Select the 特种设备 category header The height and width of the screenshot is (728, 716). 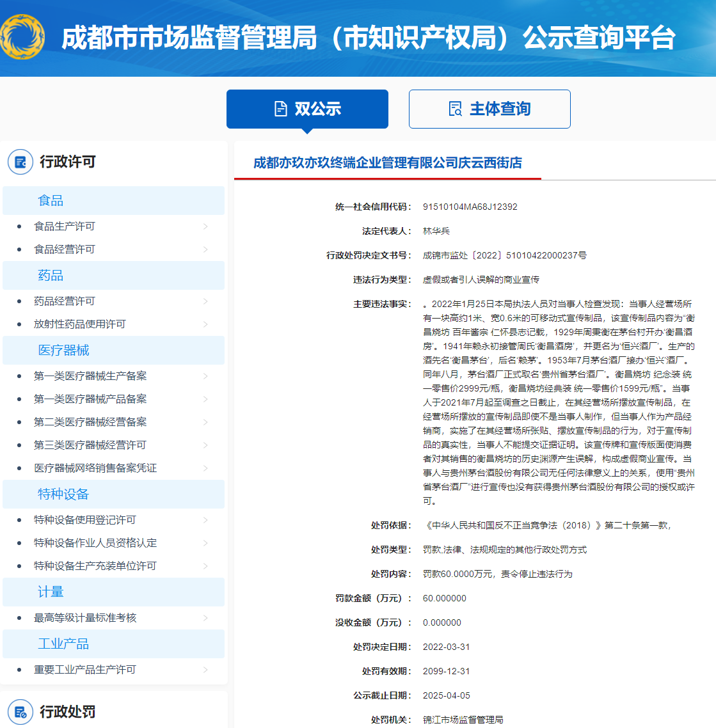click(x=113, y=494)
